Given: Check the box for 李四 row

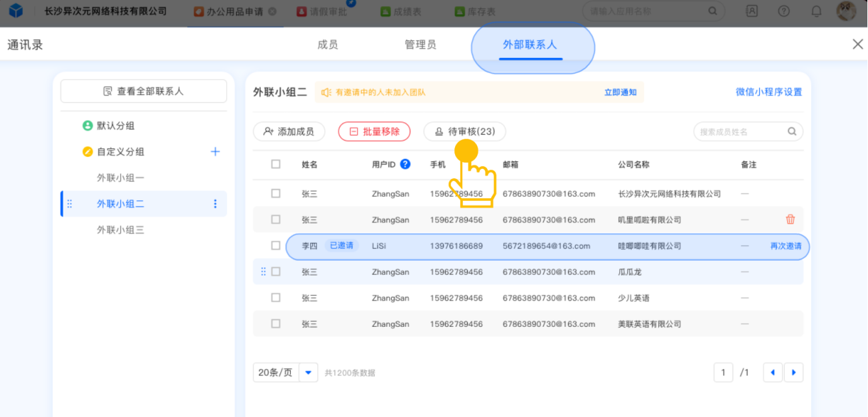Looking at the screenshot, I should point(276,246).
